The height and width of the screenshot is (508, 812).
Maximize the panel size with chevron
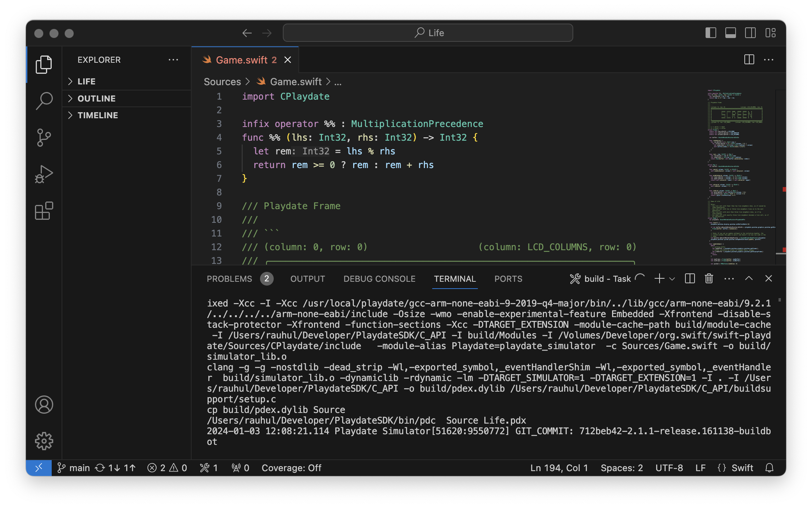[x=749, y=279]
